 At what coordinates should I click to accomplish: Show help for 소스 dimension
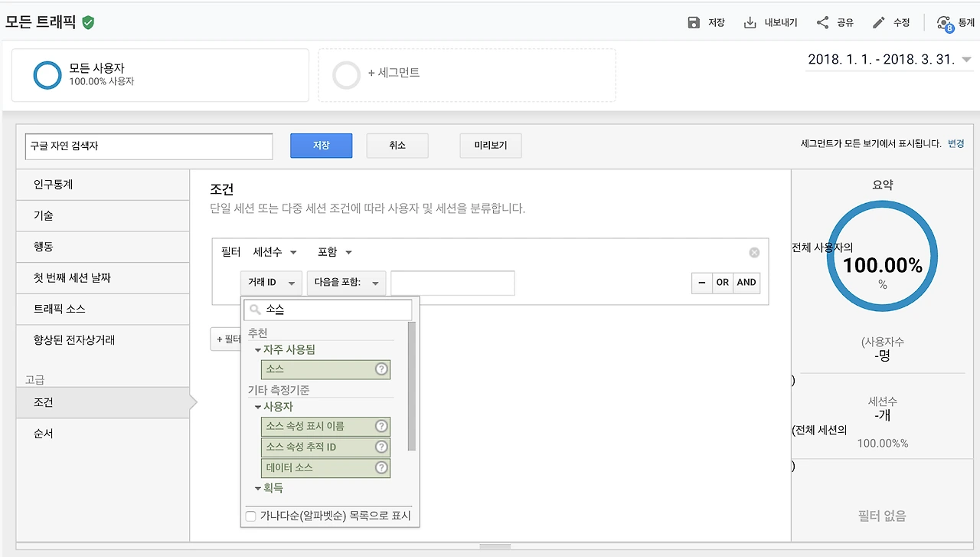381,369
